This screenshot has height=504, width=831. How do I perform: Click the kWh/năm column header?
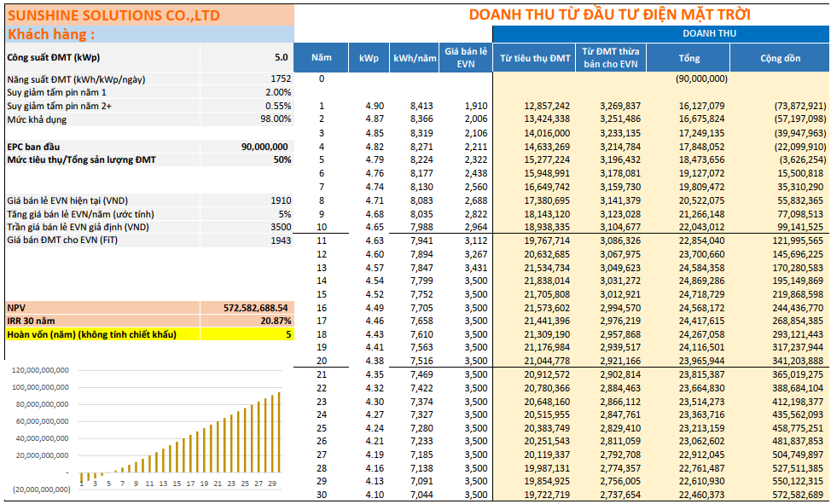pyautogui.click(x=414, y=58)
